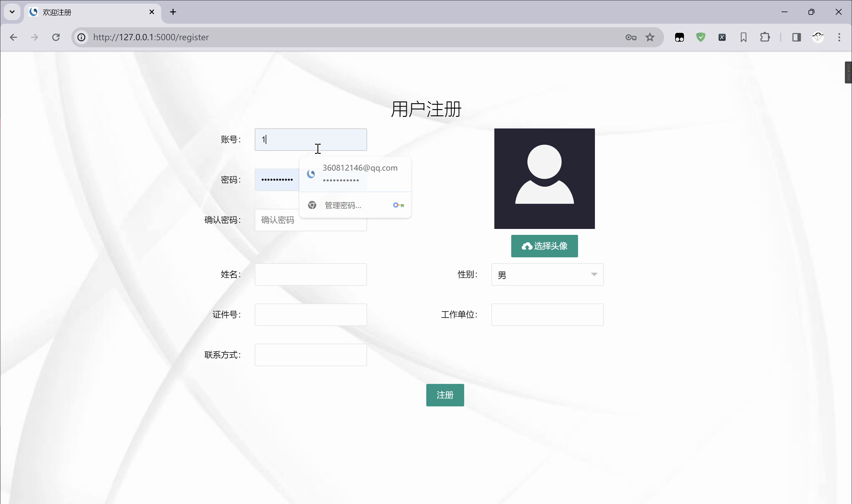Click the 姓名 name input field
Screen dimensions: 852x504
coord(311,274)
